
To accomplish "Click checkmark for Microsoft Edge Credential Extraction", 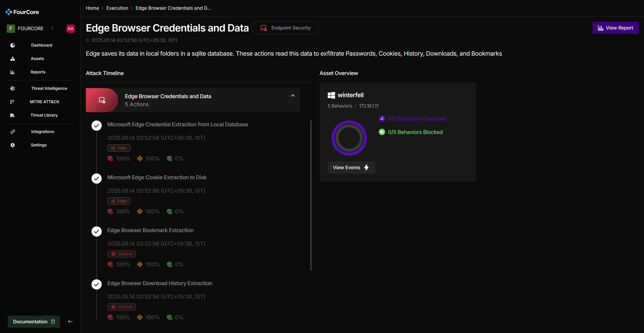I will click(96, 126).
